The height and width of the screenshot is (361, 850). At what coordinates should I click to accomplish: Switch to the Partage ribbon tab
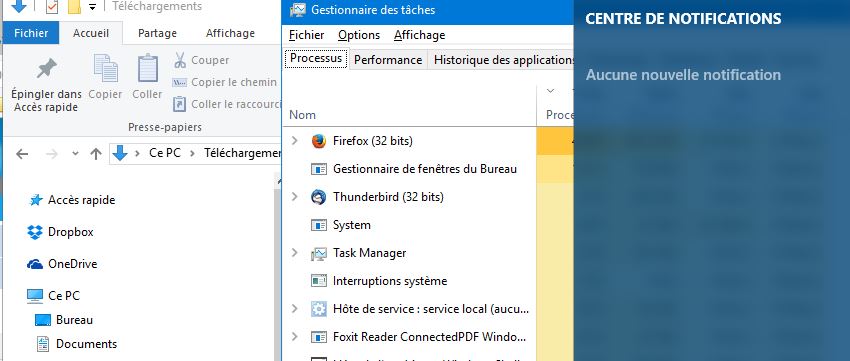pyautogui.click(x=157, y=33)
